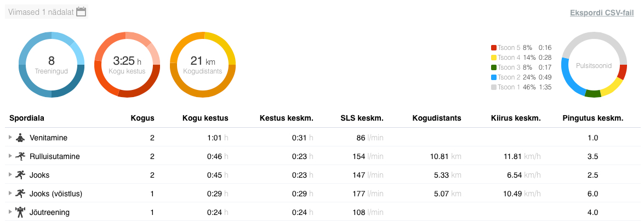Image resolution: width=644 pixels, height=221 pixels.
Task: Expand the Jõutreening row arrow
Action: click(x=10, y=212)
